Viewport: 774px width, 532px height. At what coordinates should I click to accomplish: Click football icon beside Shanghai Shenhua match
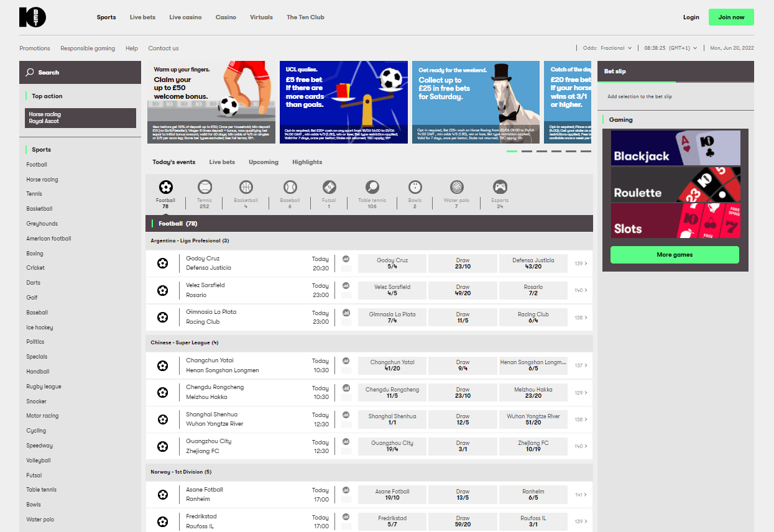tap(163, 420)
